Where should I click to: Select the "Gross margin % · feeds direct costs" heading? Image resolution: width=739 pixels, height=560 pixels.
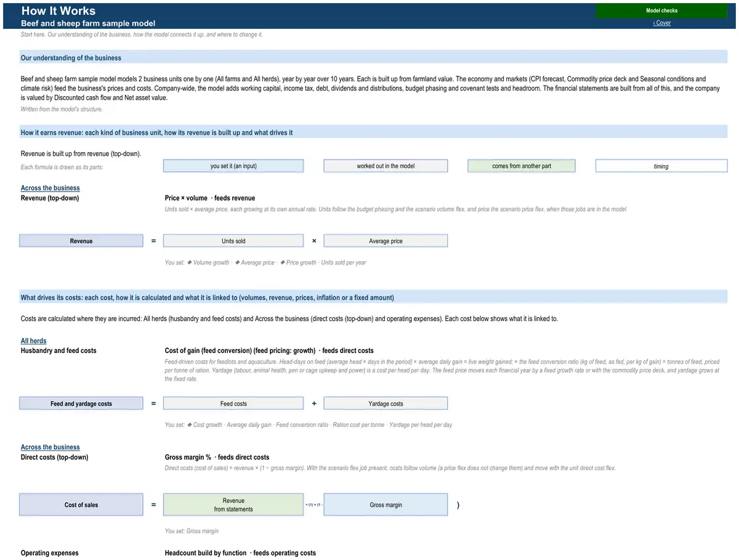point(217,457)
